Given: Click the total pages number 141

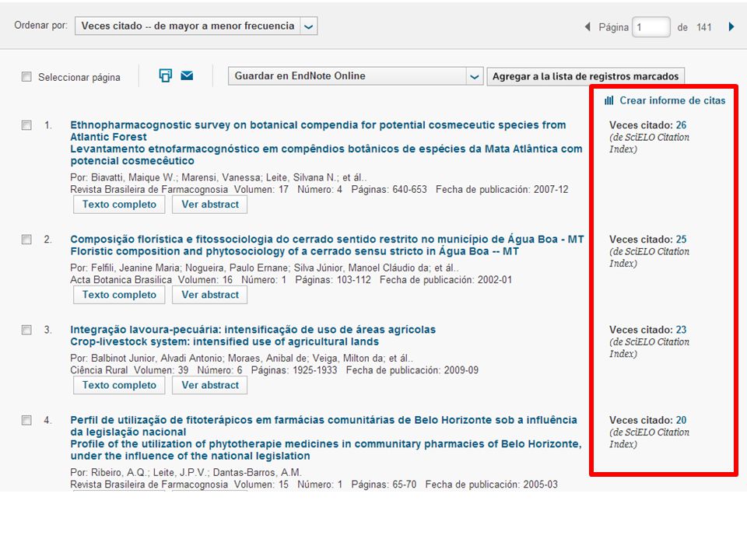Looking at the screenshot, I should [703, 27].
